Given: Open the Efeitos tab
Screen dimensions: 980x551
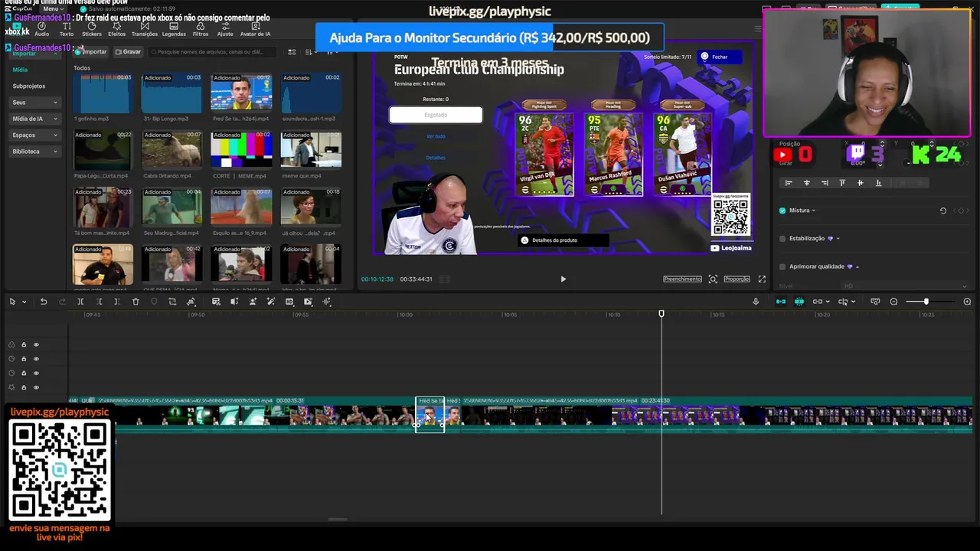Looking at the screenshot, I should [x=116, y=30].
